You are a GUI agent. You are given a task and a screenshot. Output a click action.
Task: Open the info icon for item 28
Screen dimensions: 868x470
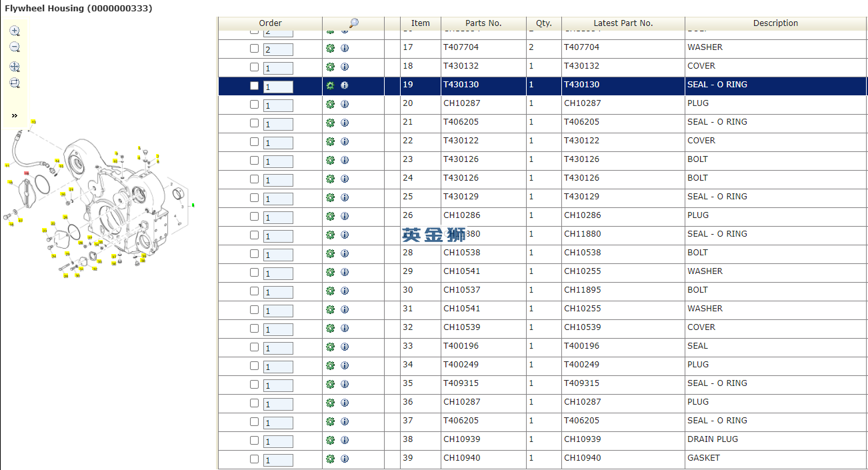[345, 253]
